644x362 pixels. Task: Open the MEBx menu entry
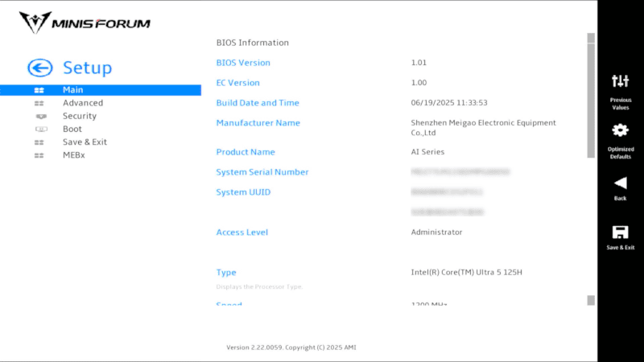[74, 155]
